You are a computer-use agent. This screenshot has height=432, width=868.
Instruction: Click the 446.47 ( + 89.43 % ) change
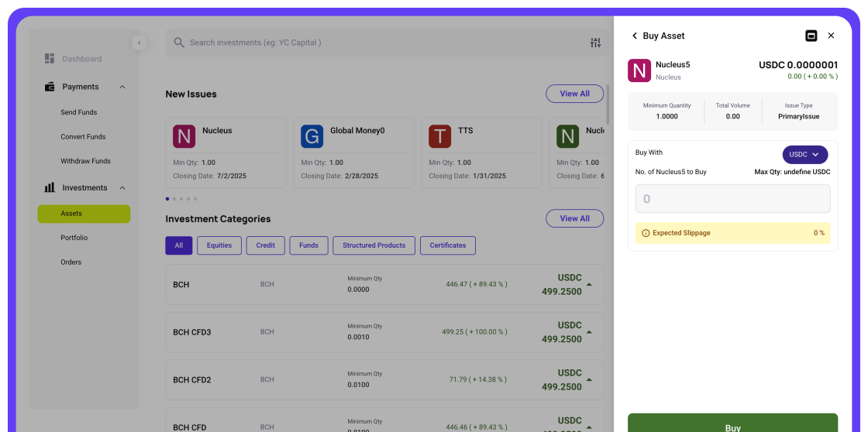click(x=476, y=284)
